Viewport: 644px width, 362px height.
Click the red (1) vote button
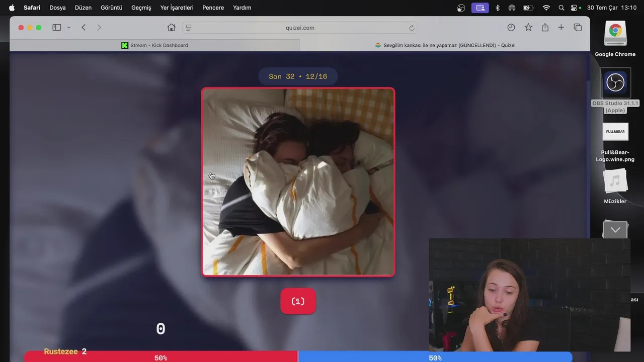coord(298,301)
